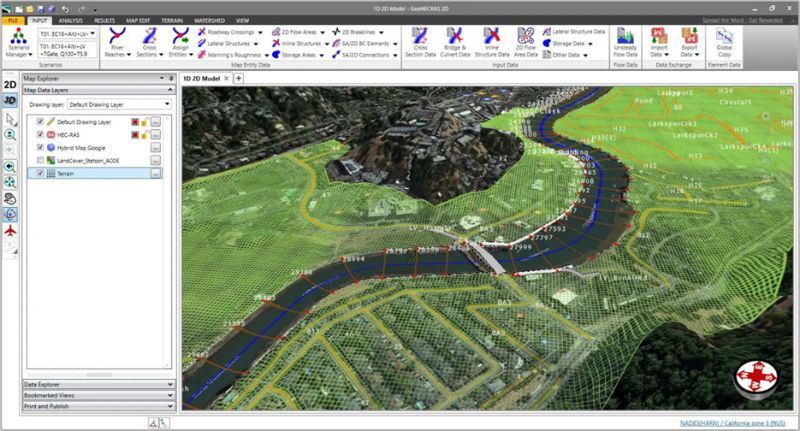Screen dimensions: 800x431
Task: Click HEC-RAS layer red color swatch
Action: tap(135, 135)
